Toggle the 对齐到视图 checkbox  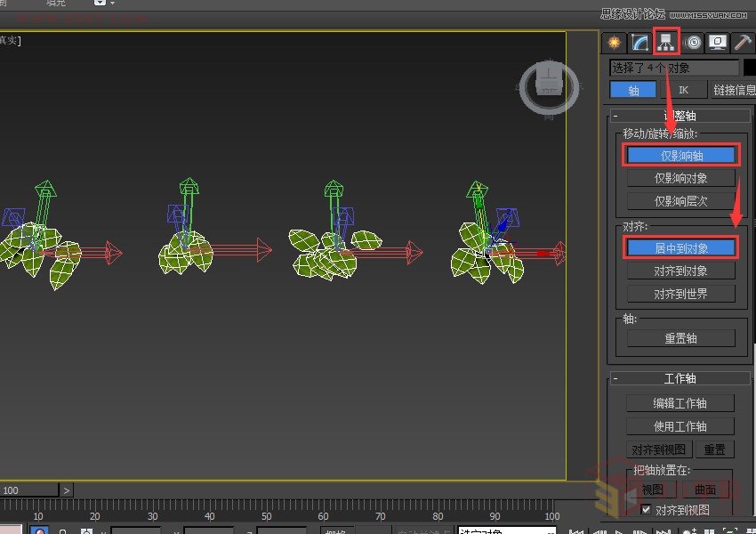click(x=647, y=510)
